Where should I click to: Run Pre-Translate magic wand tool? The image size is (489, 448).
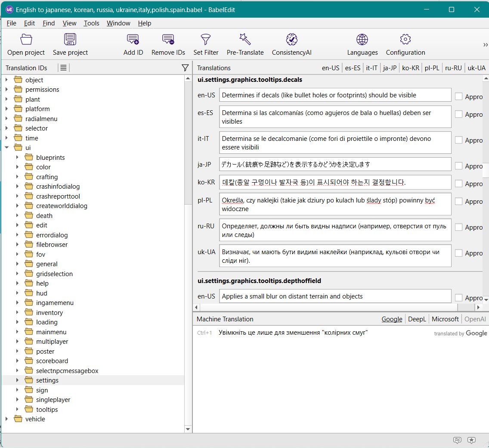245,40
